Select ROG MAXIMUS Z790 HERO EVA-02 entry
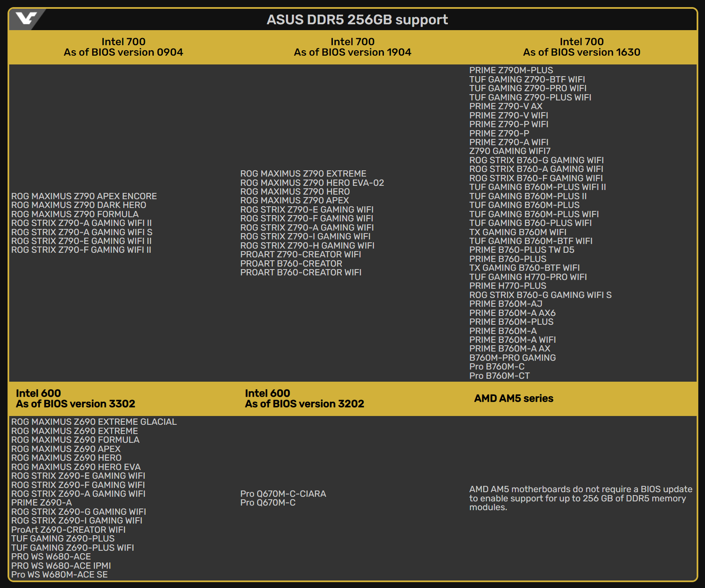This screenshot has width=705, height=588. click(312, 183)
